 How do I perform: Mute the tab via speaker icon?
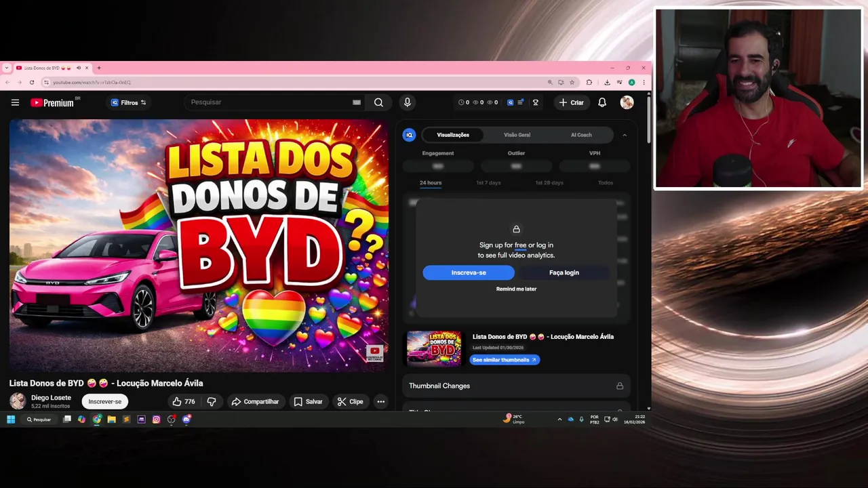pyautogui.click(x=78, y=68)
